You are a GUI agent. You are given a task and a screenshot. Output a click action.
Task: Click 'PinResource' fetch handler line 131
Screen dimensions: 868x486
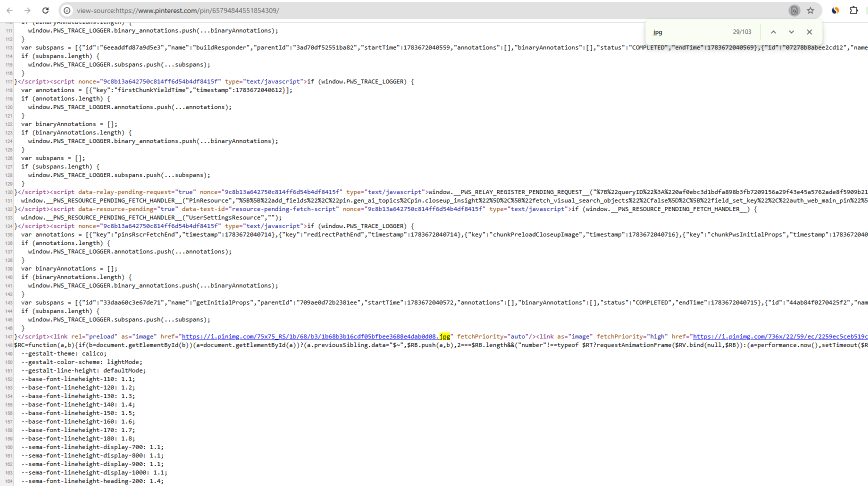tap(444, 200)
